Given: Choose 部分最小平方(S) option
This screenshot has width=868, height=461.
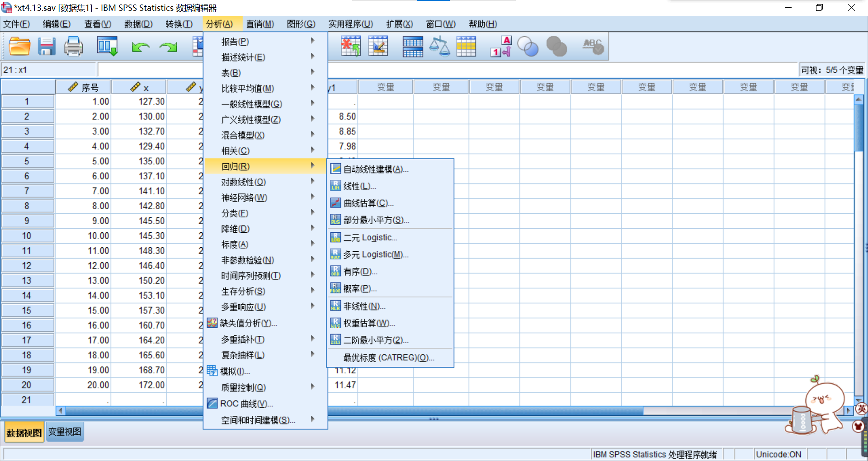Looking at the screenshot, I should [390, 220].
